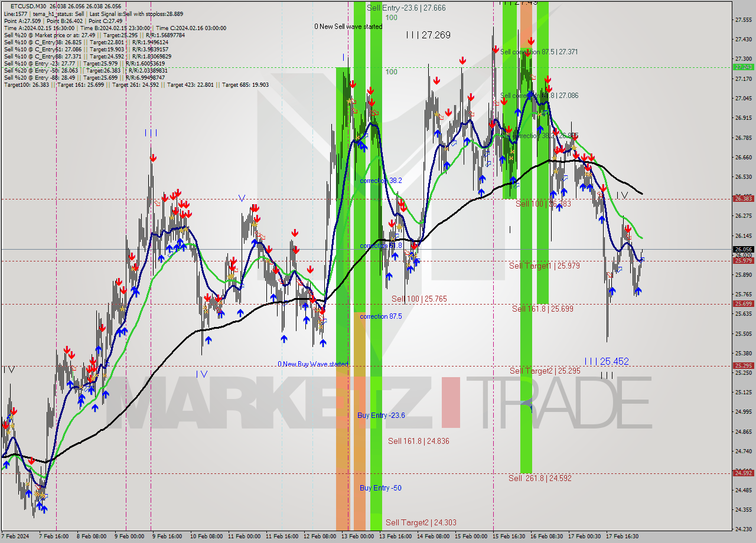Click the green 27.242 price axis tag
Viewport: 756px width, 543px height.
[x=744, y=67]
